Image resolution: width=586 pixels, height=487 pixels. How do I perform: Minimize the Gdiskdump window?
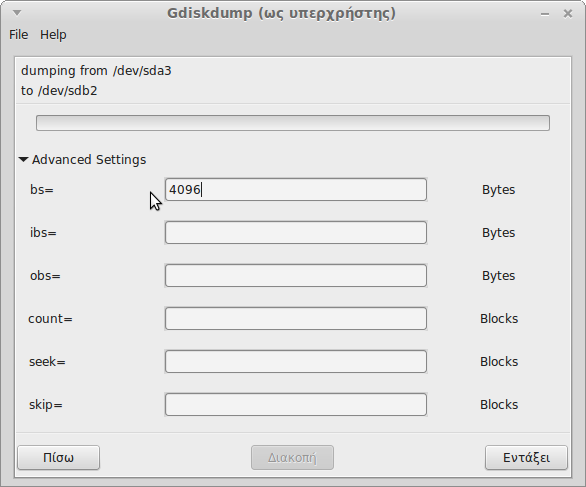(x=545, y=14)
